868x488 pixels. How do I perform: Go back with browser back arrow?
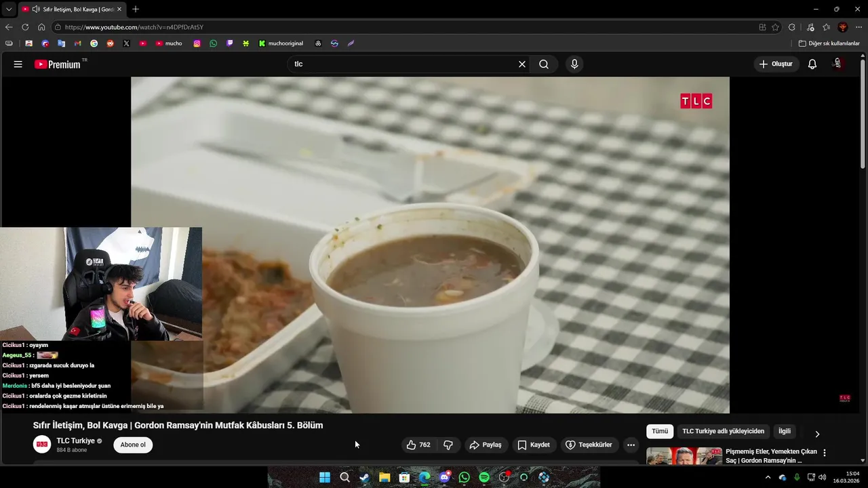[x=9, y=27]
